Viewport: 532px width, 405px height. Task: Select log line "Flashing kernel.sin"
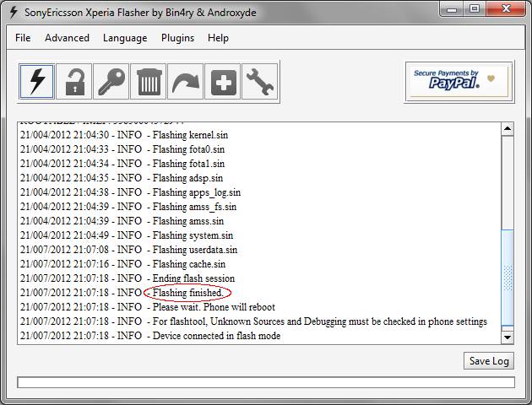tap(124, 135)
